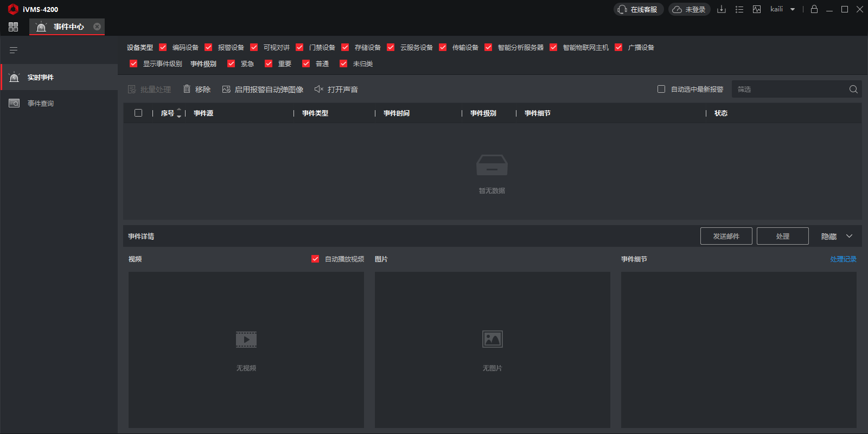
Task: Open the 处理记录 link
Action: 843,259
